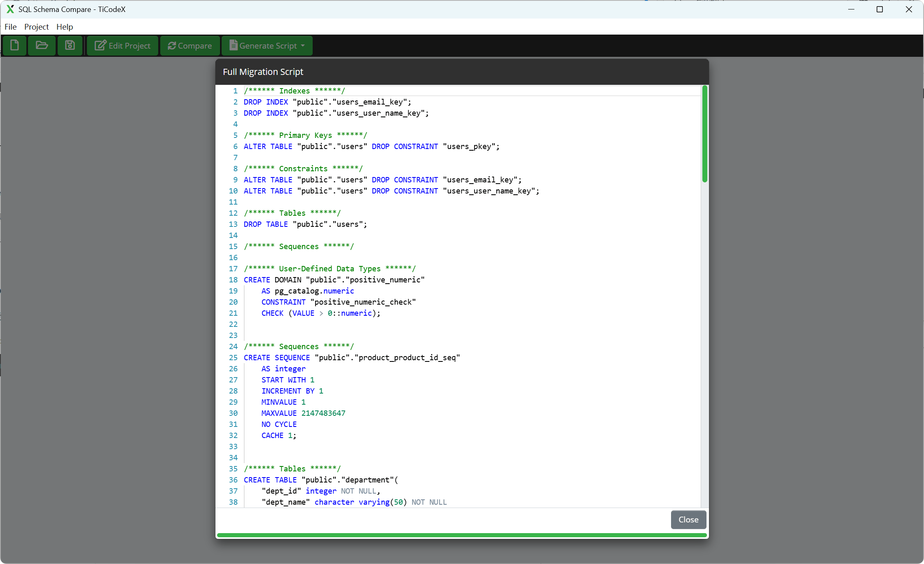Click the "INCREMENT BY 1" line
The width and height of the screenshot is (924, 564).
click(x=292, y=391)
